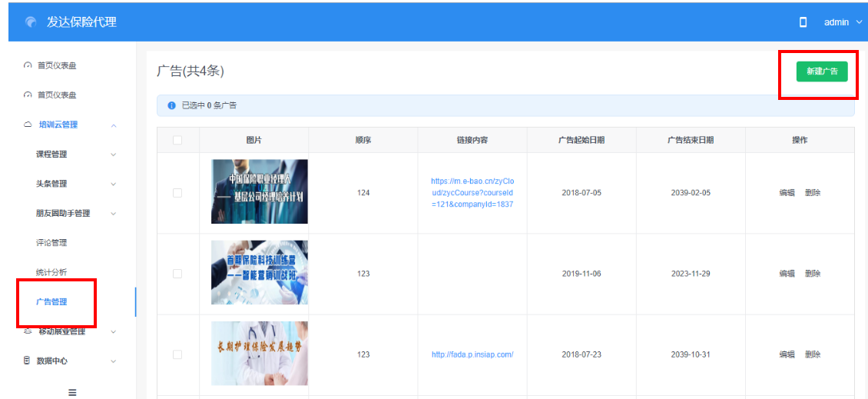Click the mobile device icon beside admin
This screenshot has height=399, width=868.
pos(803,22)
